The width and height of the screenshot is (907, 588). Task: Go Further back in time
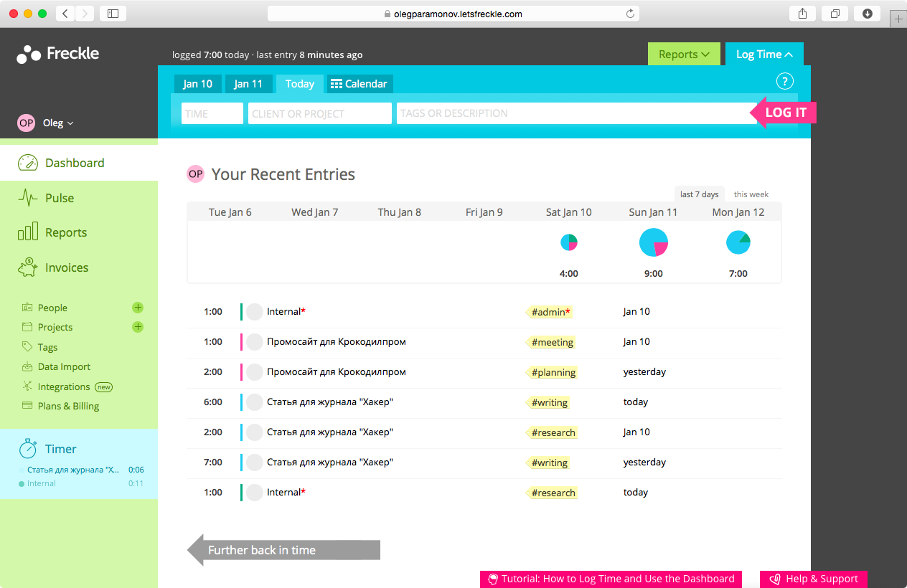(x=283, y=550)
